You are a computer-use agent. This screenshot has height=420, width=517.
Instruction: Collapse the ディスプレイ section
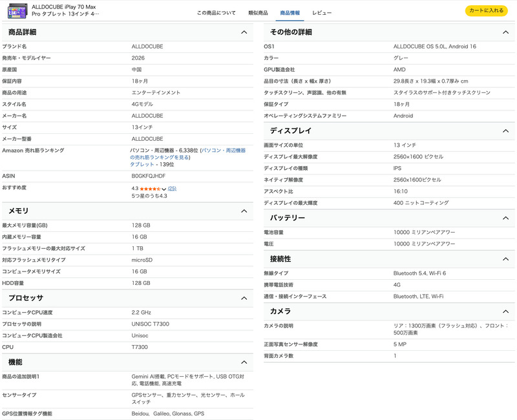(505, 131)
